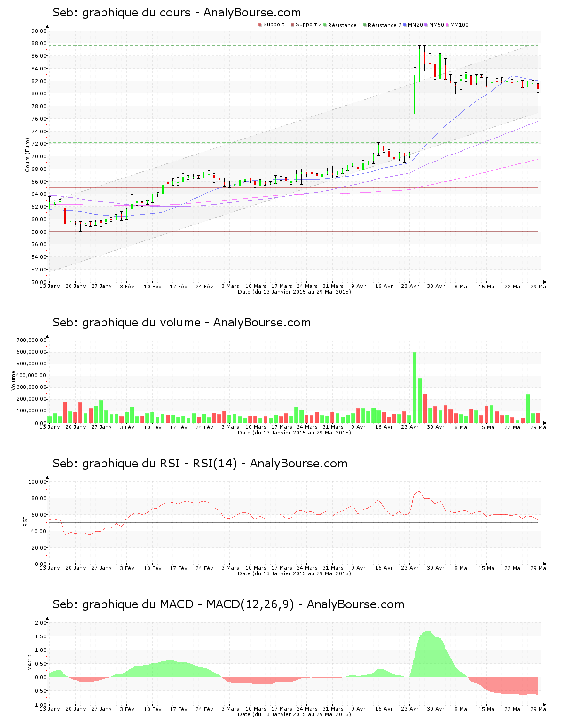Click the tall green candlestick near 23 Avr

(x=415, y=95)
